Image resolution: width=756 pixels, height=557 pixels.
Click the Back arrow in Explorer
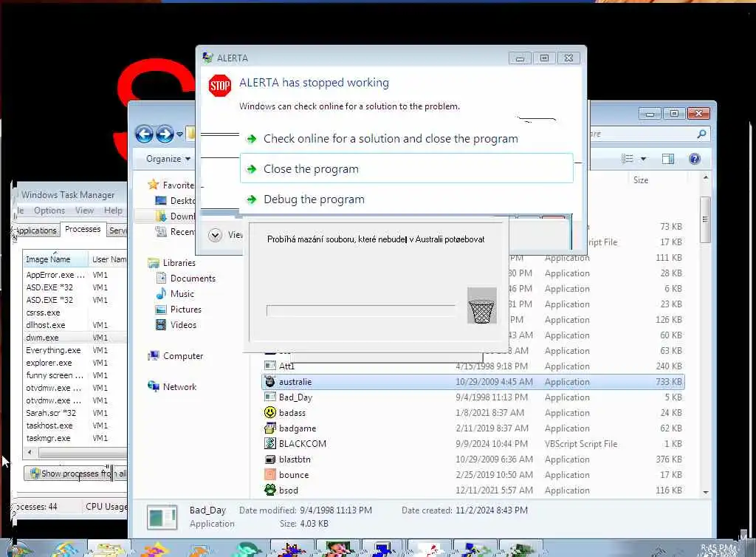coord(144,134)
